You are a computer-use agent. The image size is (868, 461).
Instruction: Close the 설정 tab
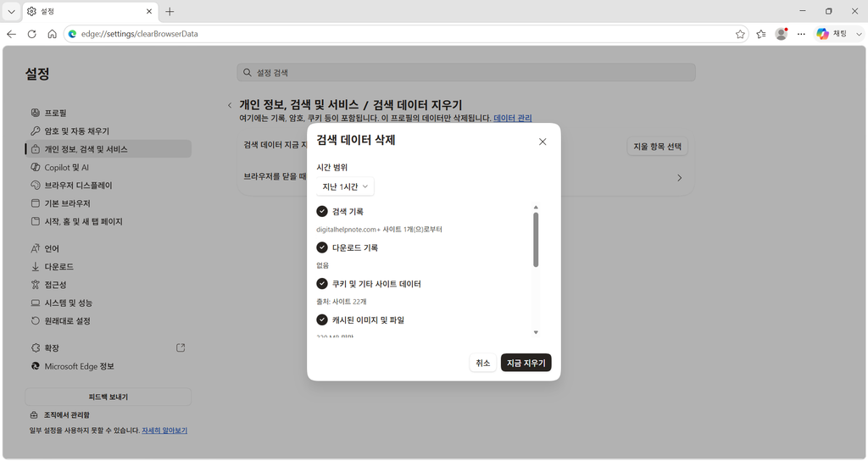click(149, 11)
